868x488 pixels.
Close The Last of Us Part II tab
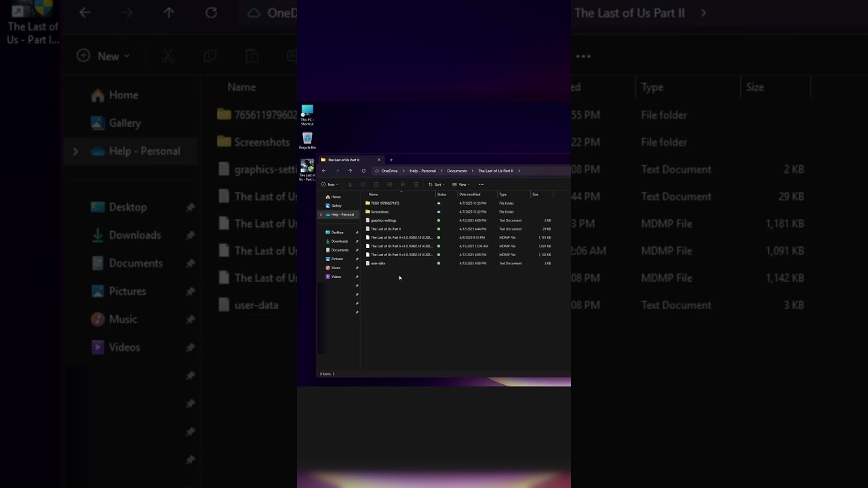pyautogui.click(x=379, y=160)
